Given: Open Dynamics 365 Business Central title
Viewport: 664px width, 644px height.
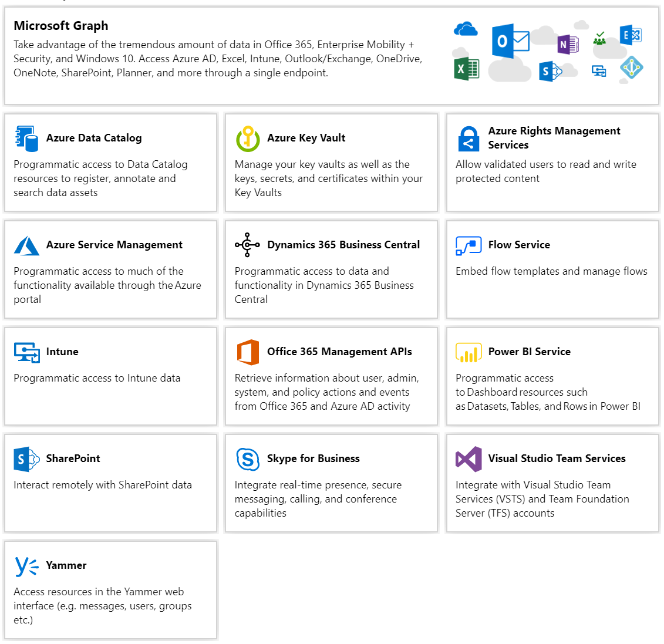Looking at the screenshot, I should pos(343,245).
